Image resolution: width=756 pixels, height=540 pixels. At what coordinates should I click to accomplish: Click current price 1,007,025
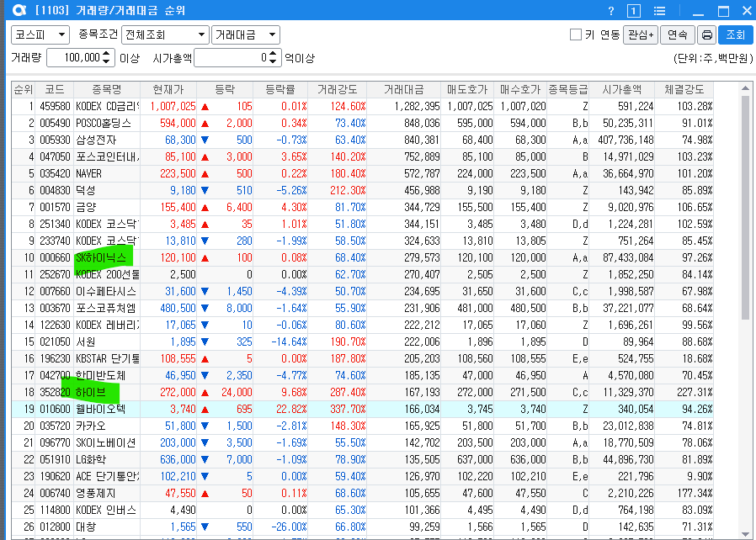pyautogui.click(x=173, y=107)
